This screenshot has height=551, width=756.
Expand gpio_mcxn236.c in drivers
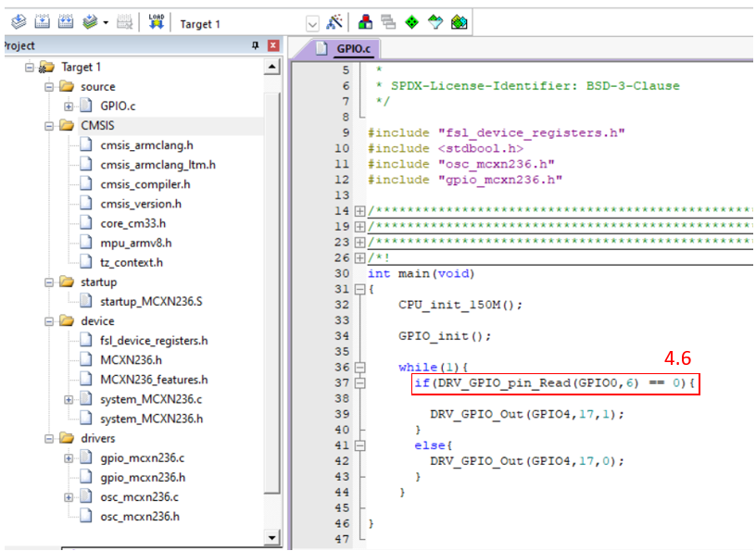click(69, 458)
